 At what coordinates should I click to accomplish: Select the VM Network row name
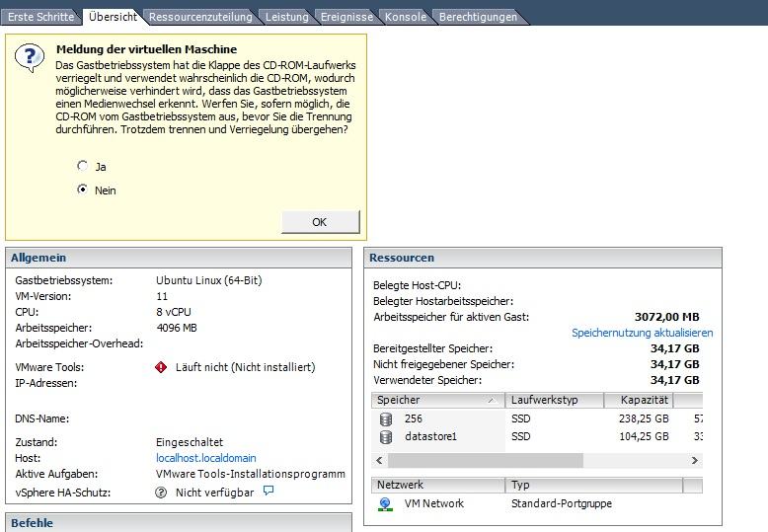434,503
